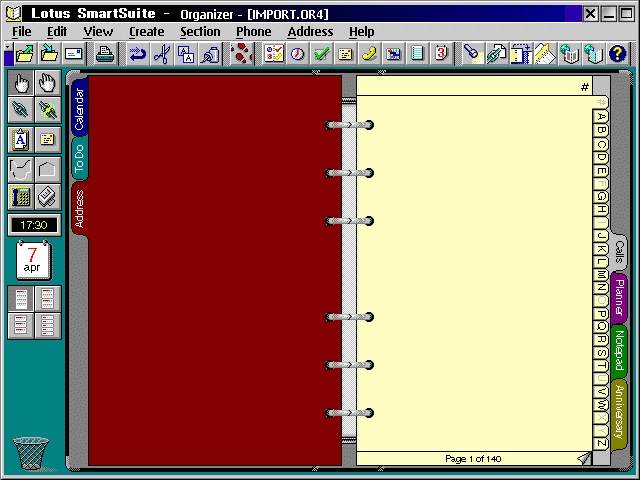Click the printer icon in the top toolbar
This screenshot has width=640, height=480.
[106, 54]
